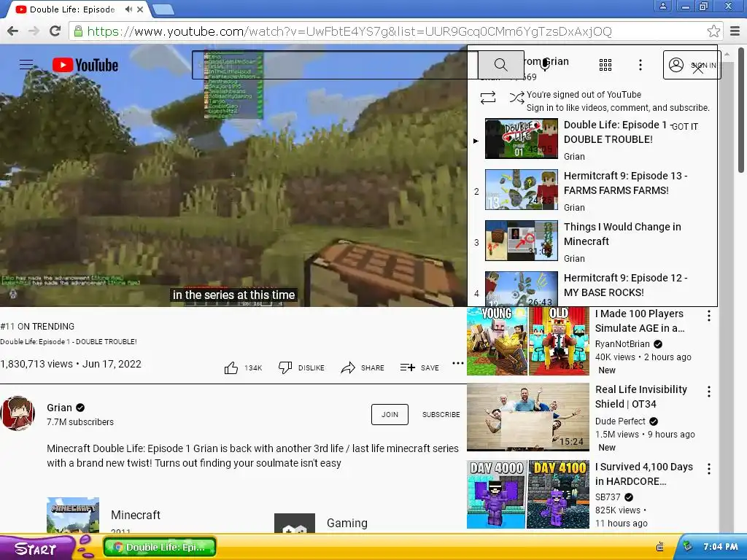Share the video
Image resolution: width=747 pixels, height=560 pixels.
363,367
